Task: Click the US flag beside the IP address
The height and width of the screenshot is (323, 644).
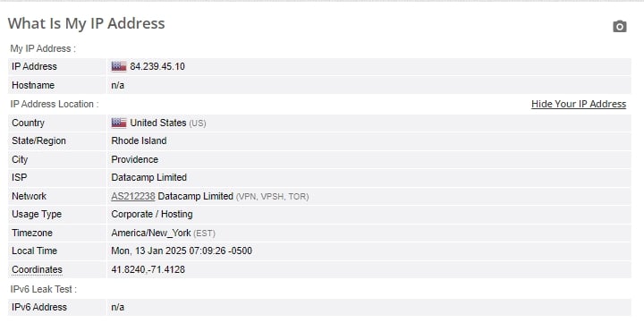Action: pyautogui.click(x=119, y=66)
